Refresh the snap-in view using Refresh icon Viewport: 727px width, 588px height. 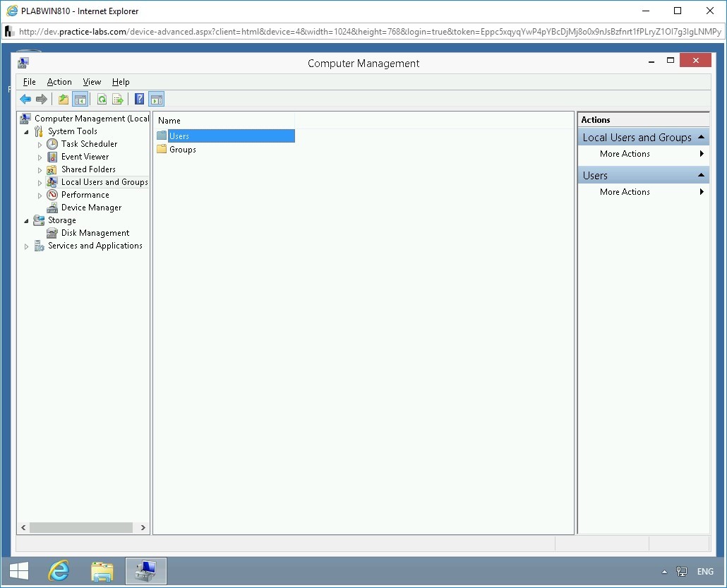(x=101, y=99)
